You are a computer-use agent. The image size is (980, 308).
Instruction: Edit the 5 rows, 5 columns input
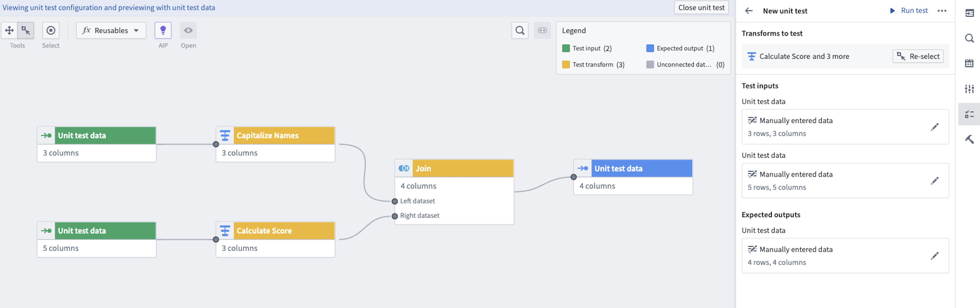934,181
